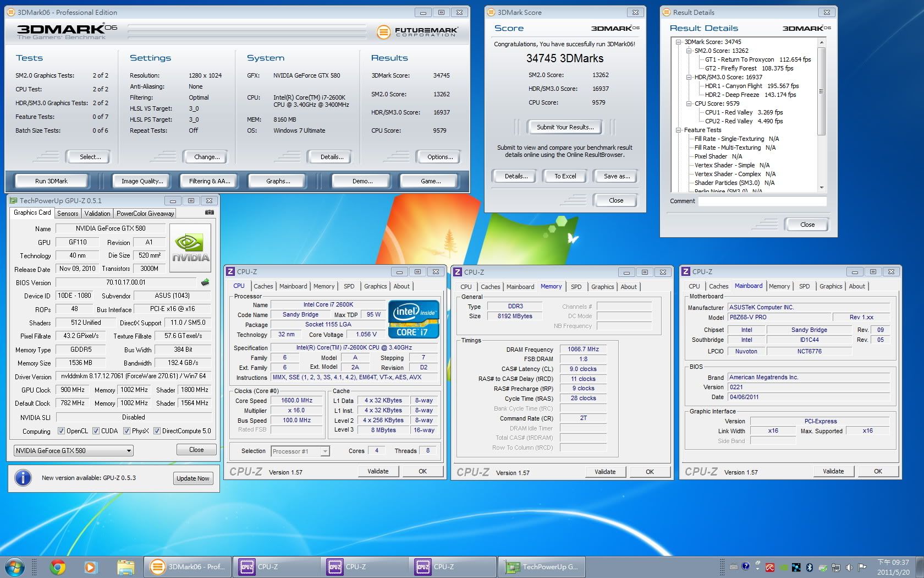Screen dimensions: 924x578
Task: Click the safely remove hardware tray icon
Action: (x=823, y=568)
